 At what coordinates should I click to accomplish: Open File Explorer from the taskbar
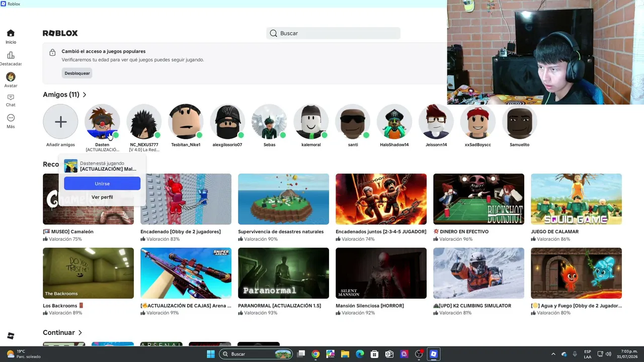[345, 354]
